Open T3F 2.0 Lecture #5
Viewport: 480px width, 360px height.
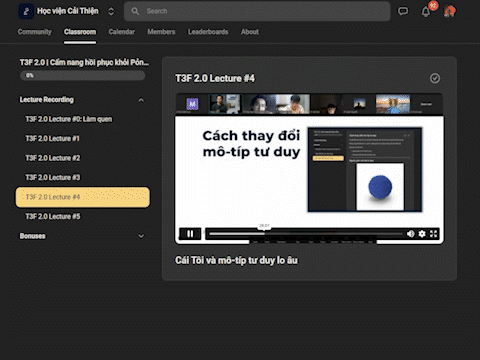pyautogui.click(x=53, y=216)
